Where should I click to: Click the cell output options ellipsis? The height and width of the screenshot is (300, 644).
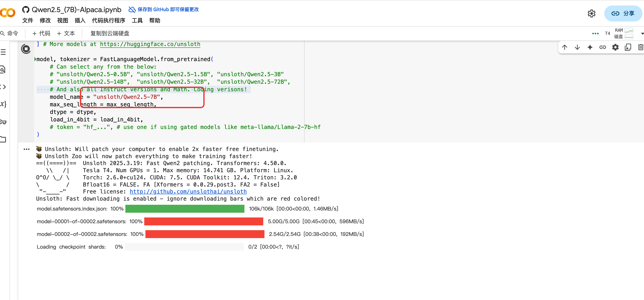click(x=27, y=149)
